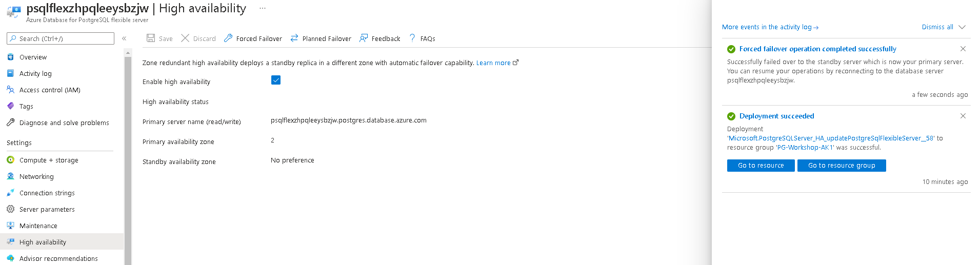Click the Feedback toolbar label

pos(386,38)
